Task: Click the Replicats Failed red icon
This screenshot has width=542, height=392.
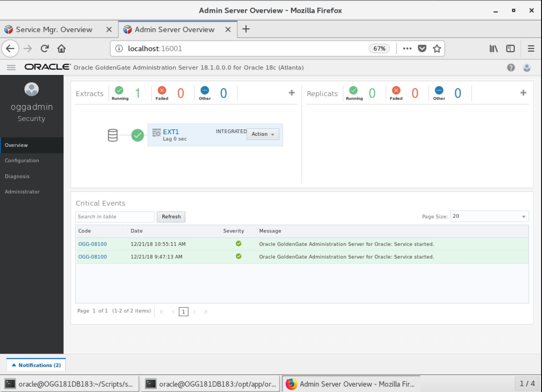Action: pos(396,90)
